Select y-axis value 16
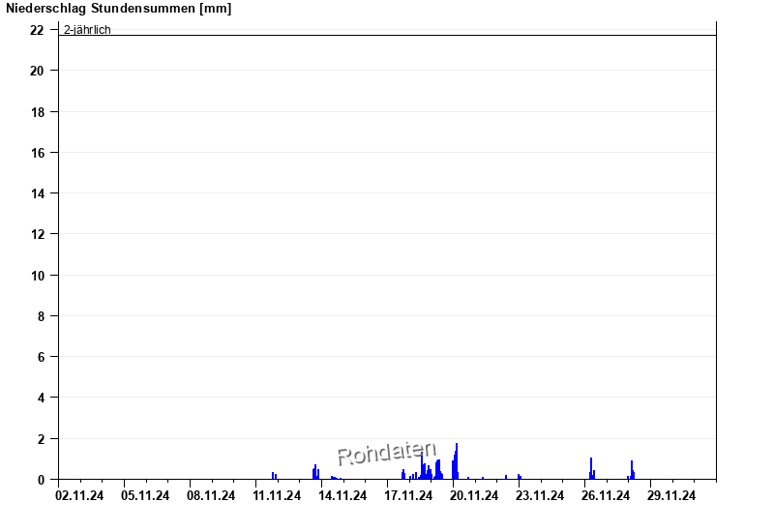 (37, 153)
